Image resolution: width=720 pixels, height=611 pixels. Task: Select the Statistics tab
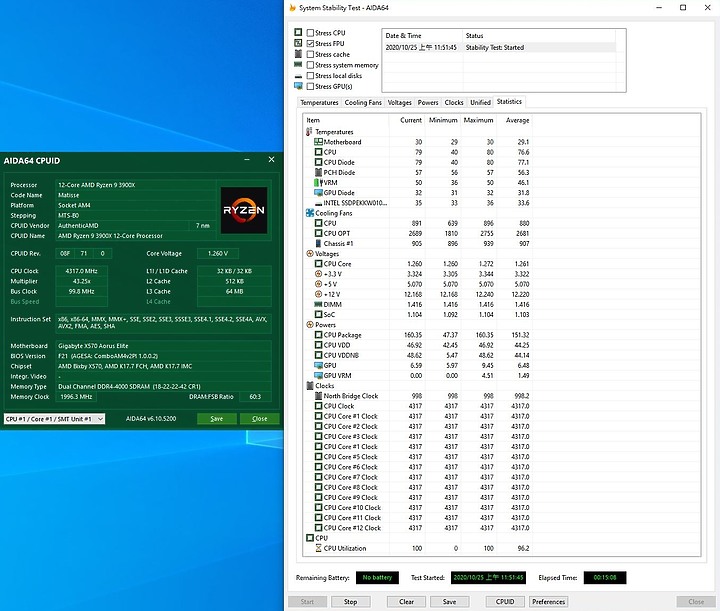coord(509,101)
